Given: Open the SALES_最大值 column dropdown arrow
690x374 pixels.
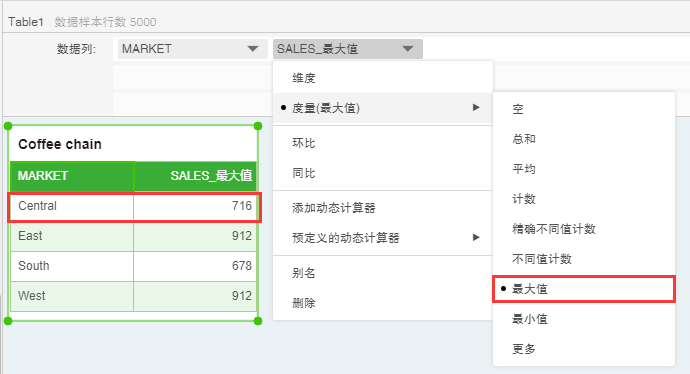Looking at the screenshot, I should point(408,49).
